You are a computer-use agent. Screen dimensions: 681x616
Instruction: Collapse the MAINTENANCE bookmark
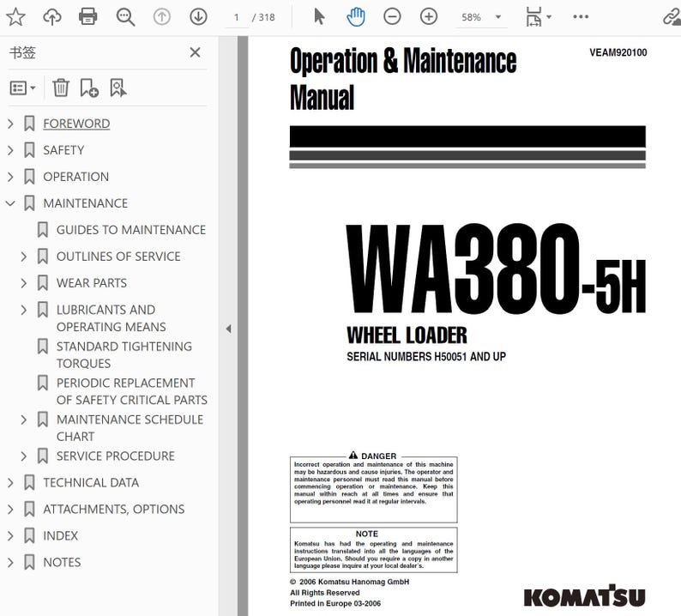[10, 203]
